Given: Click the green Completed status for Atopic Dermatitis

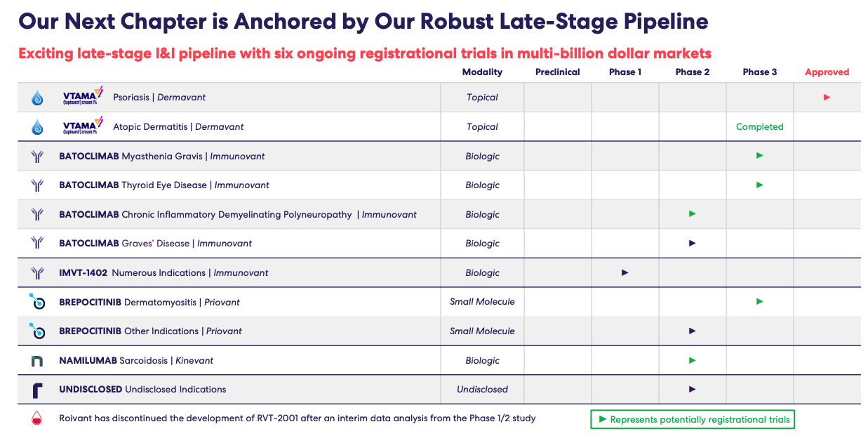Looking at the screenshot, I should pos(759,127).
